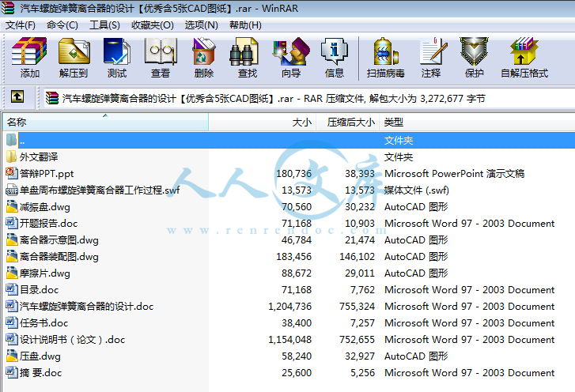Select file name 目录.doc
The width and height of the screenshot is (575, 392).
[x=40, y=290]
